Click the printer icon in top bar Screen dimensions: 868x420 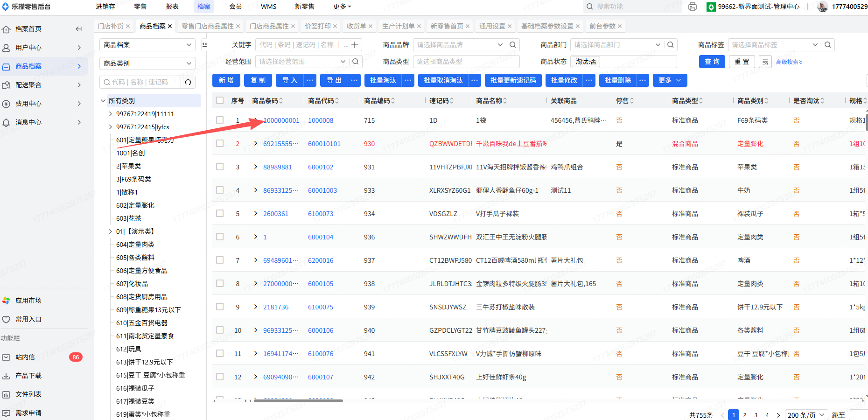coord(693,7)
